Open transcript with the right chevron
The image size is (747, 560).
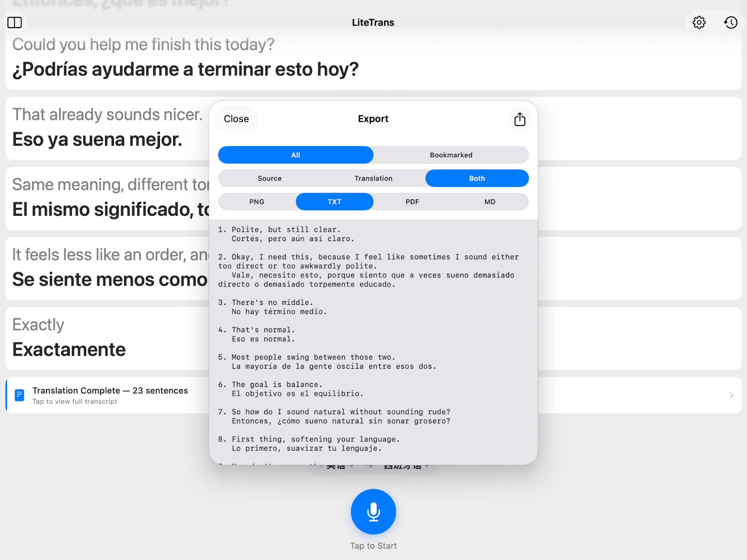click(x=731, y=395)
